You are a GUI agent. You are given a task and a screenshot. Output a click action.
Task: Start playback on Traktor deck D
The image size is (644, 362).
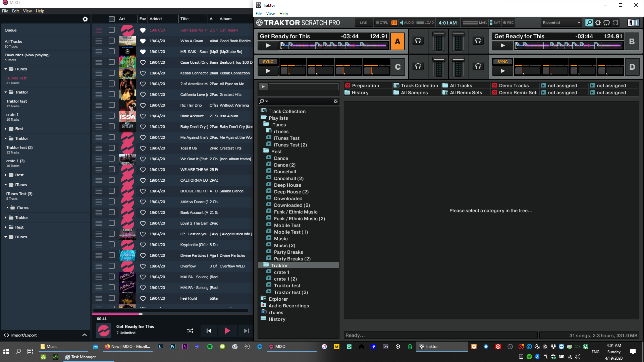coord(502,71)
